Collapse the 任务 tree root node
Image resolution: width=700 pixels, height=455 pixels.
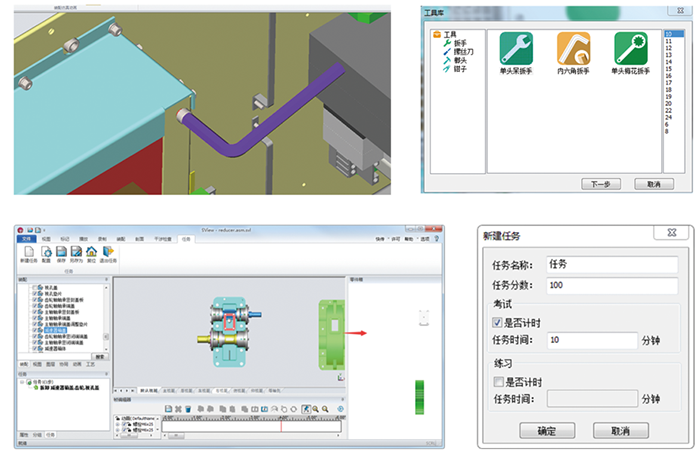(22, 382)
